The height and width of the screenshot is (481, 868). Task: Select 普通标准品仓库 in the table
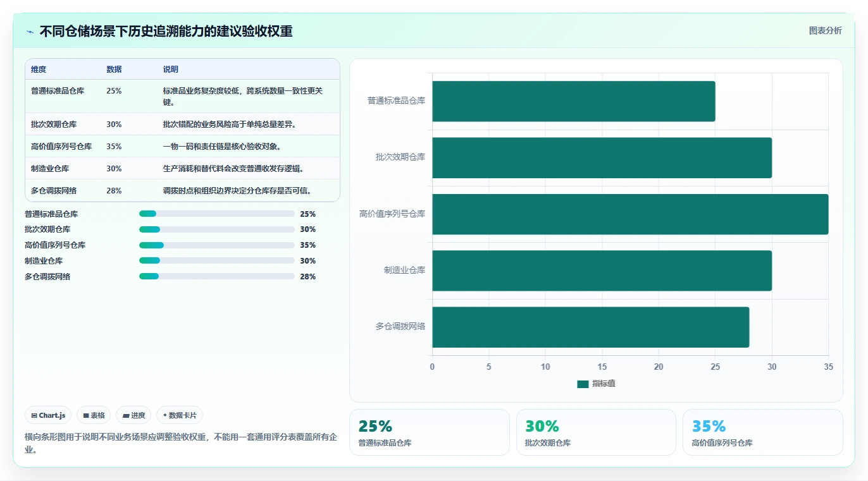pos(58,91)
